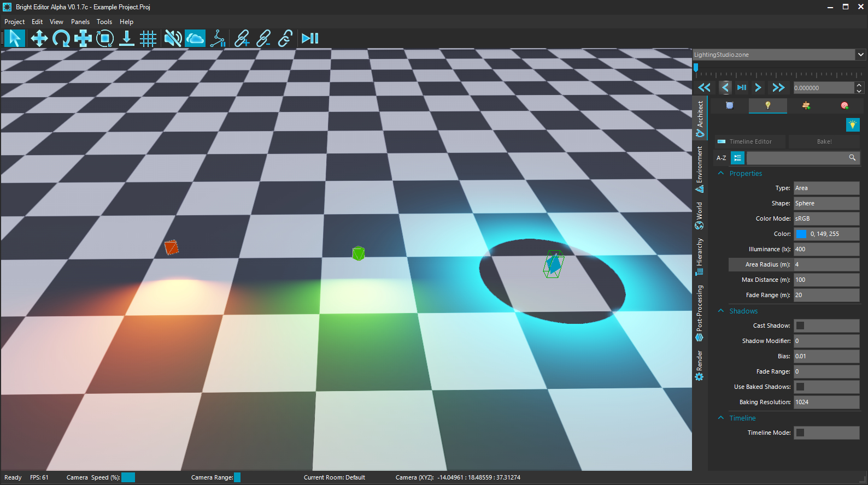Open the Color Mode dropdown showing sRGB
This screenshot has width=868, height=485.
[x=826, y=218]
